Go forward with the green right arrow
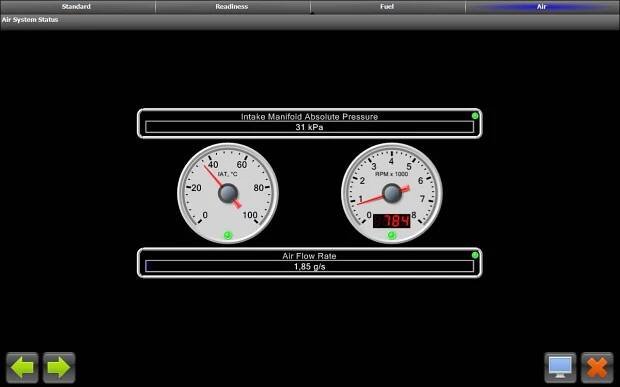The width and height of the screenshot is (620, 387). [x=59, y=368]
